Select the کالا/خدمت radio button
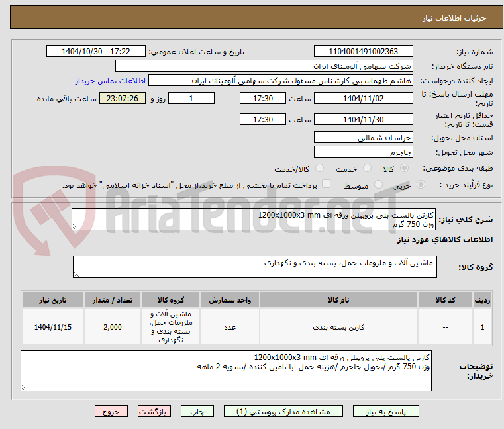 (319, 168)
